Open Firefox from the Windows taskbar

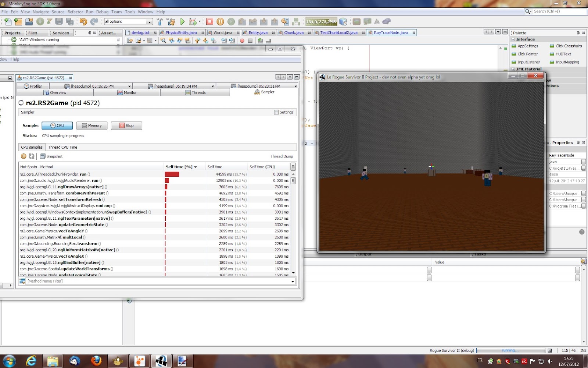pyautogui.click(x=96, y=361)
